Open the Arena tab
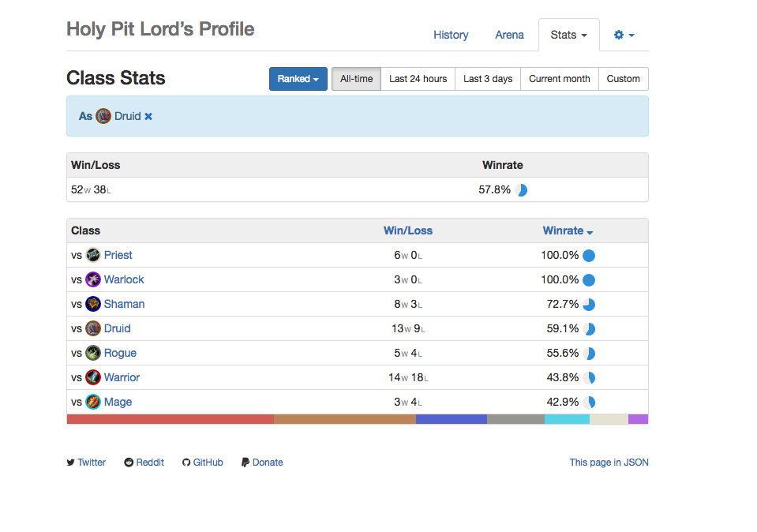The height and width of the screenshot is (532, 757). point(509,35)
